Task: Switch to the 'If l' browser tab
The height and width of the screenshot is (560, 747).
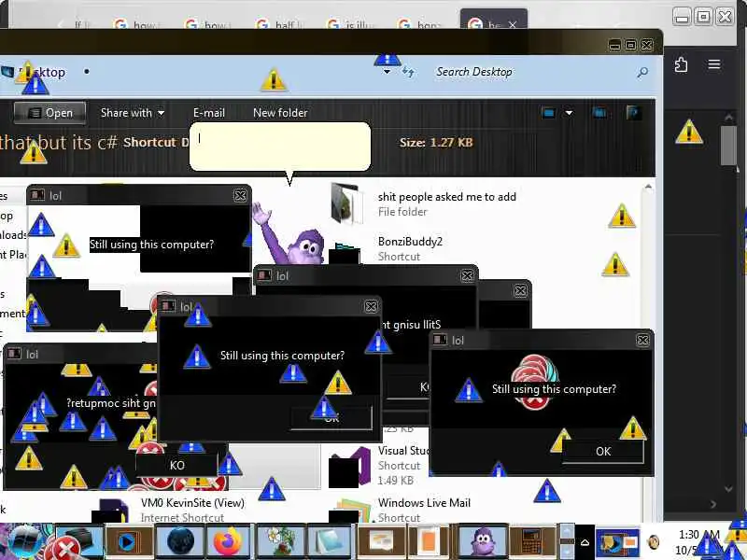Action: click(x=82, y=24)
